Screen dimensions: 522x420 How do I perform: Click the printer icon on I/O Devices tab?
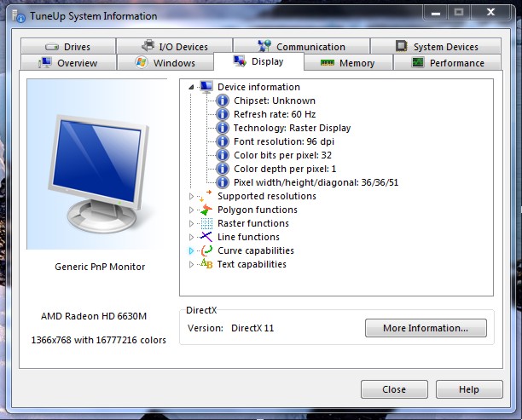click(148, 45)
